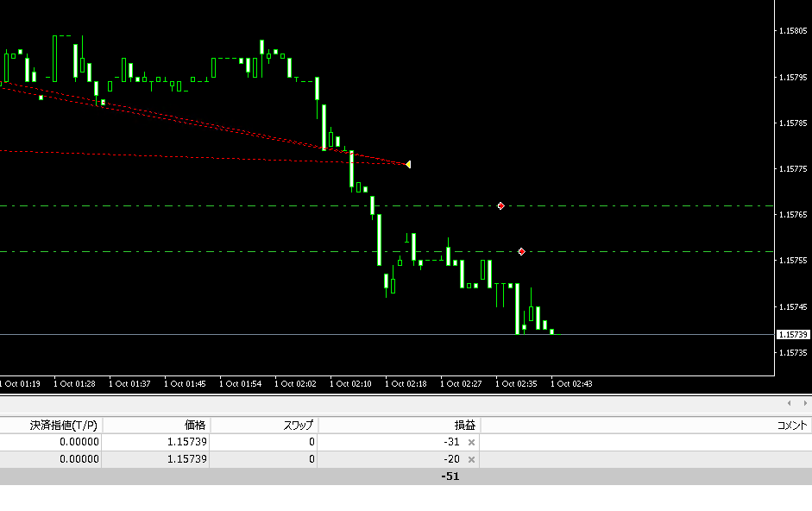Image resolution: width=812 pixels, height=511 pixels.
Task: Select the upper red diamond order marker
Action: 500,205
